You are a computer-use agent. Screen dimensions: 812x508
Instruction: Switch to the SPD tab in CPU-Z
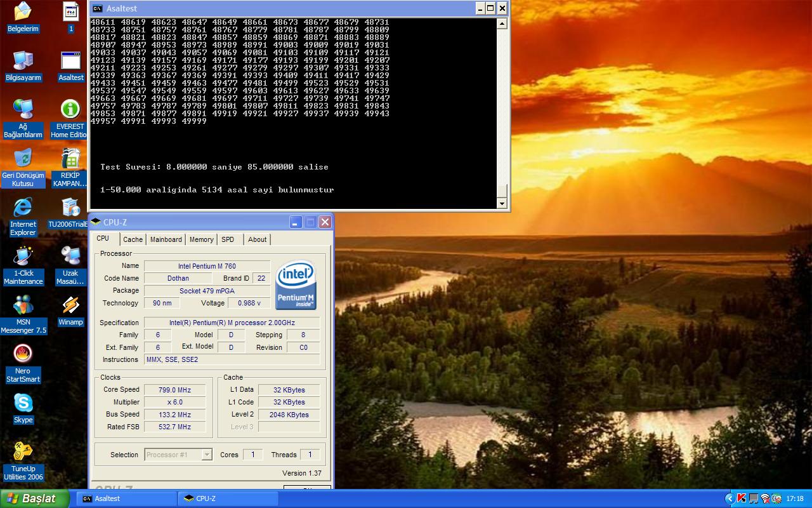(228, 239)
